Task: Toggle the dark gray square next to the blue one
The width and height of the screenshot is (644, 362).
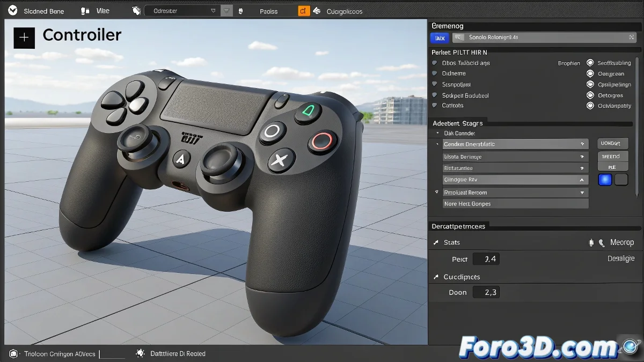Action: click(x=621, y=180)
